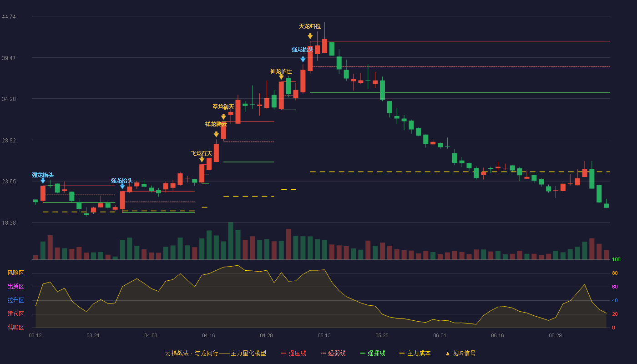Select the 仙龙临世 signal label

[281, 71]
